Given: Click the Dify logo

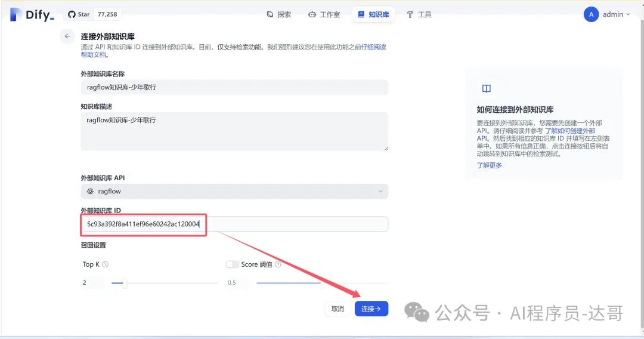Looking at the screenshot, I should coord(32,15).
